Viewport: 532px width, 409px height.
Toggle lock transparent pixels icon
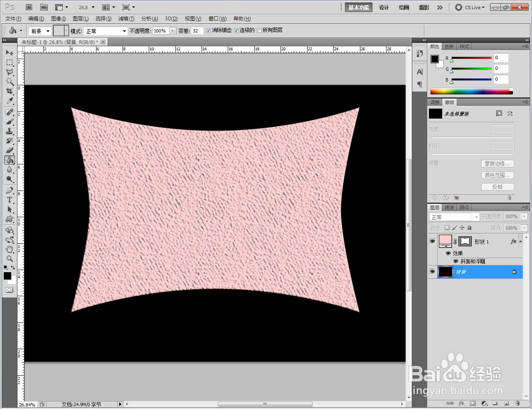point(447,228)
